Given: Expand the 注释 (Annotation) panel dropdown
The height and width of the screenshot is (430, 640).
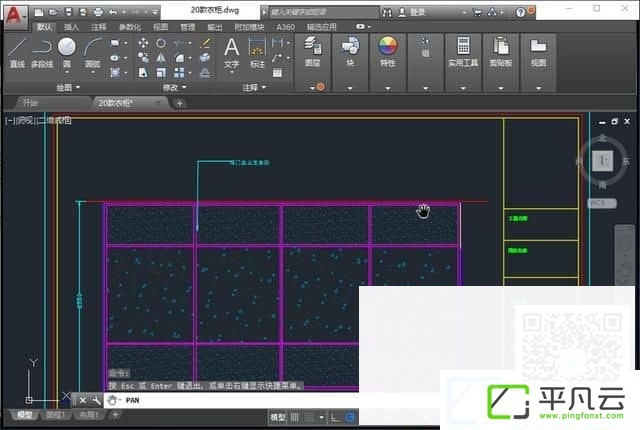Looking at the screenshot, I should point(254,87).
